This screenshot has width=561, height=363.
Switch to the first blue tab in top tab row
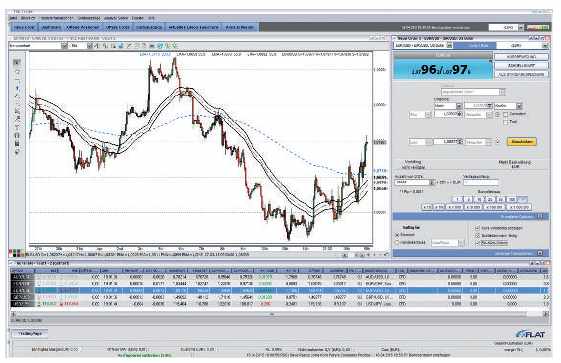24,27
